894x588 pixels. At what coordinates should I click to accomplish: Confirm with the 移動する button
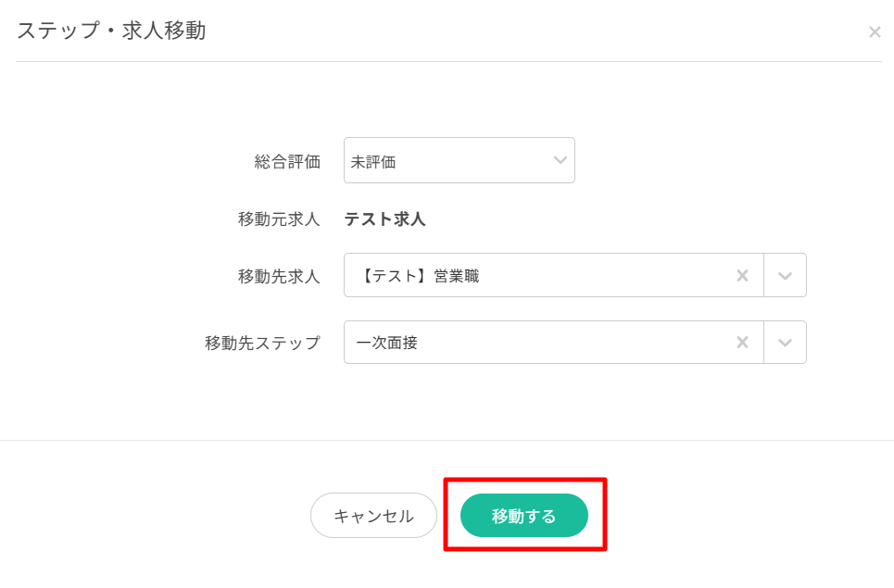pos(523,516)
